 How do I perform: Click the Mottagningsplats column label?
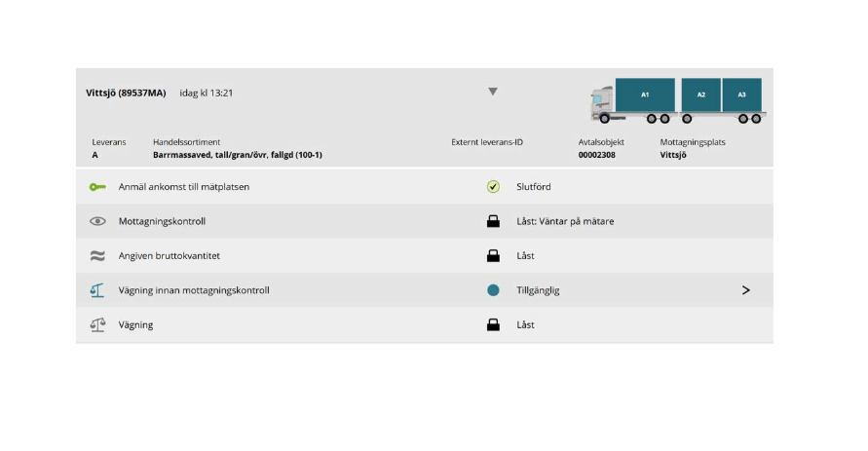pyautogui.click(x=693, y=142)
